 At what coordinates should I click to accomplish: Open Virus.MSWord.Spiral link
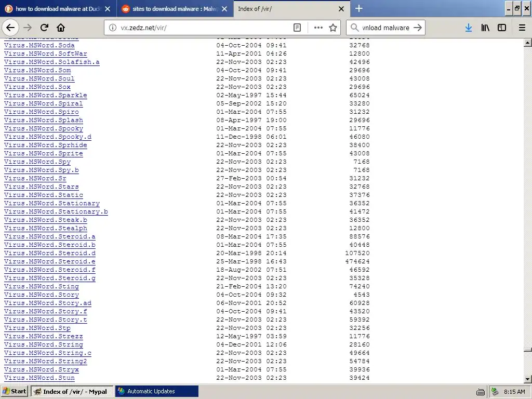pyautogui.click(x=44, y=103)
